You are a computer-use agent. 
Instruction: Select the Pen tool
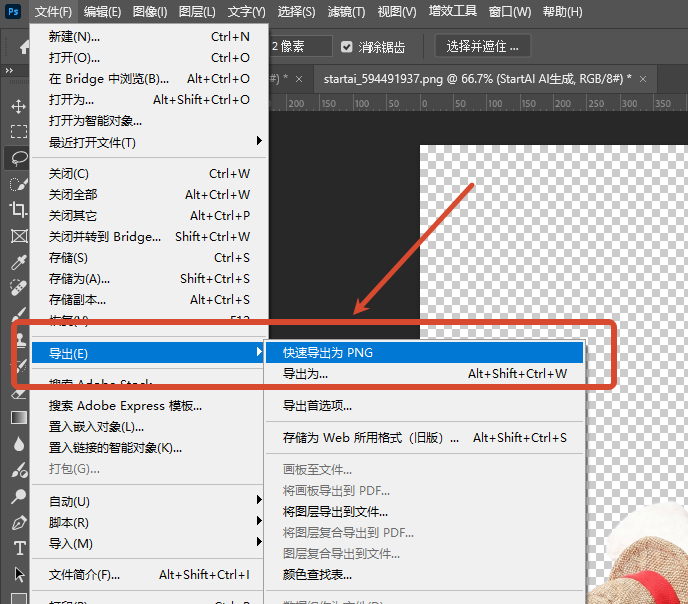click(x=19, y=522)
